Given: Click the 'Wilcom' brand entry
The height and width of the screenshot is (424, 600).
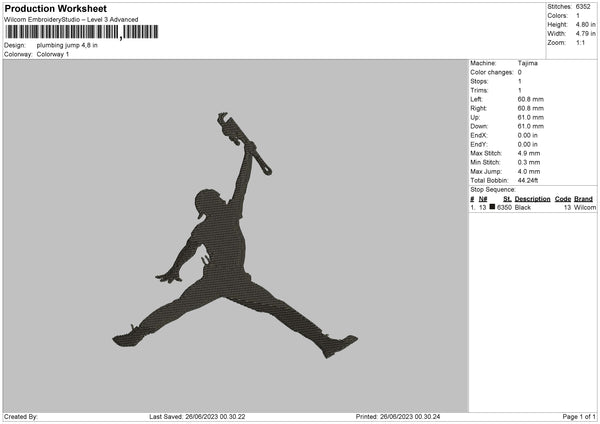Looking at the screenshot, I should [585, 207].
